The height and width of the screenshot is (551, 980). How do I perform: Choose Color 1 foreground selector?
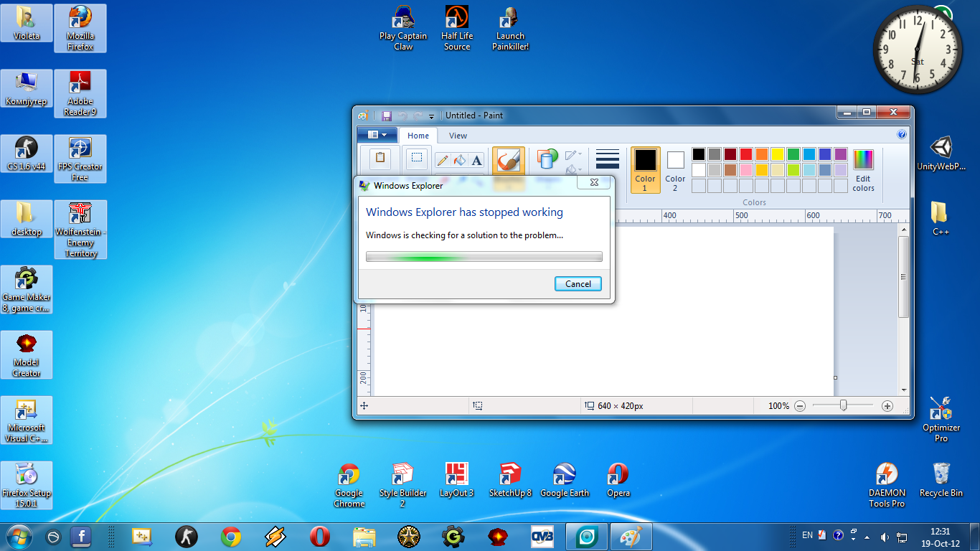pos(645,169)
